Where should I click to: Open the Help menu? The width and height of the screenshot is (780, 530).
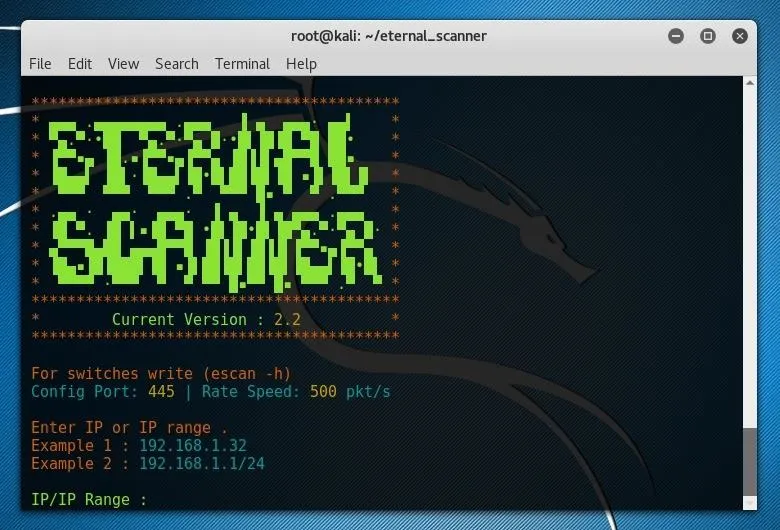pos(301,64)
